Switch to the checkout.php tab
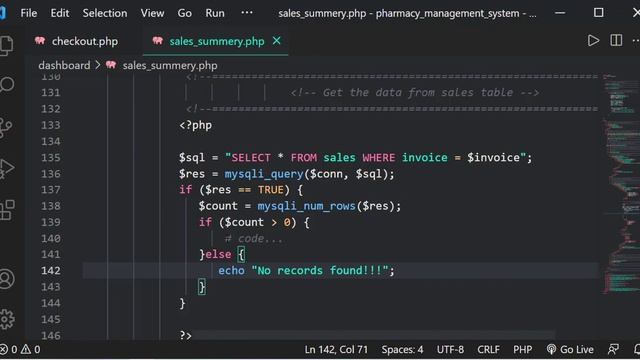 point(85,41)
